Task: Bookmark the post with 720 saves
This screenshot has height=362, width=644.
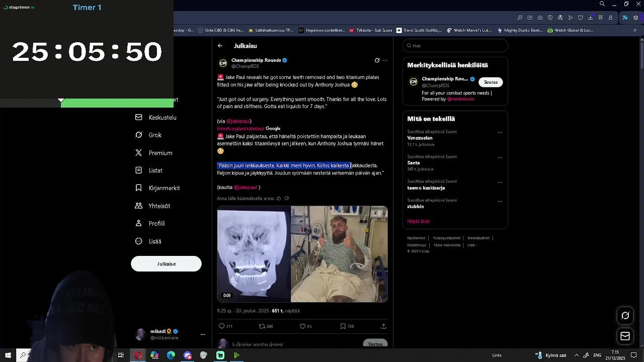Action: pyautogui.click(x=347, y=326)
